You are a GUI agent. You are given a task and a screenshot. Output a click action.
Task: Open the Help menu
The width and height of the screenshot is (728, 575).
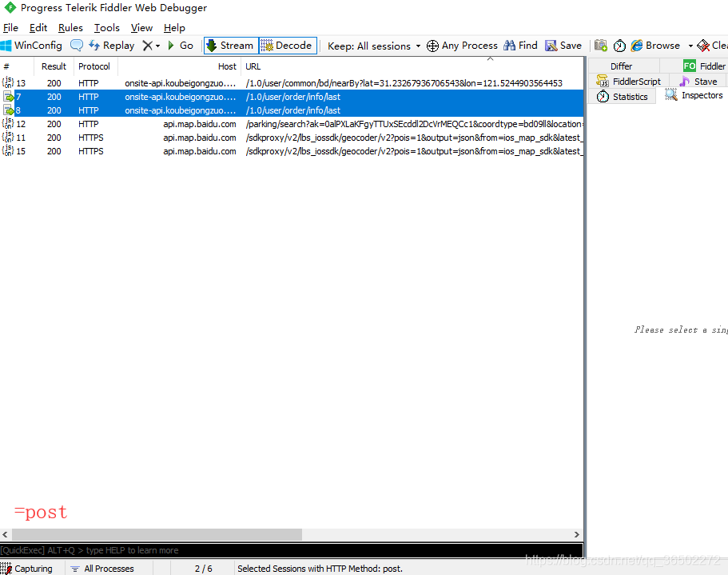tap(174, 28)
